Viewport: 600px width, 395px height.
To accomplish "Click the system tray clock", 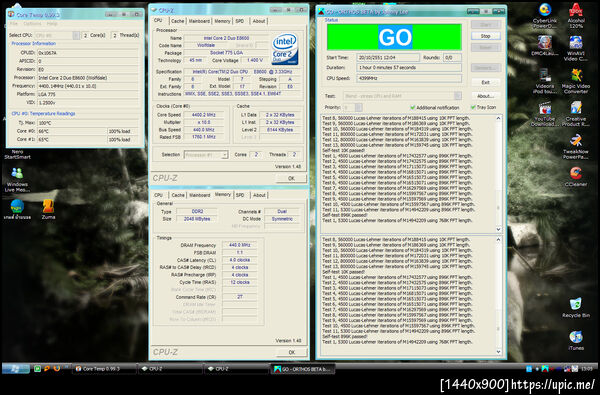I will [x=588, y=369].
